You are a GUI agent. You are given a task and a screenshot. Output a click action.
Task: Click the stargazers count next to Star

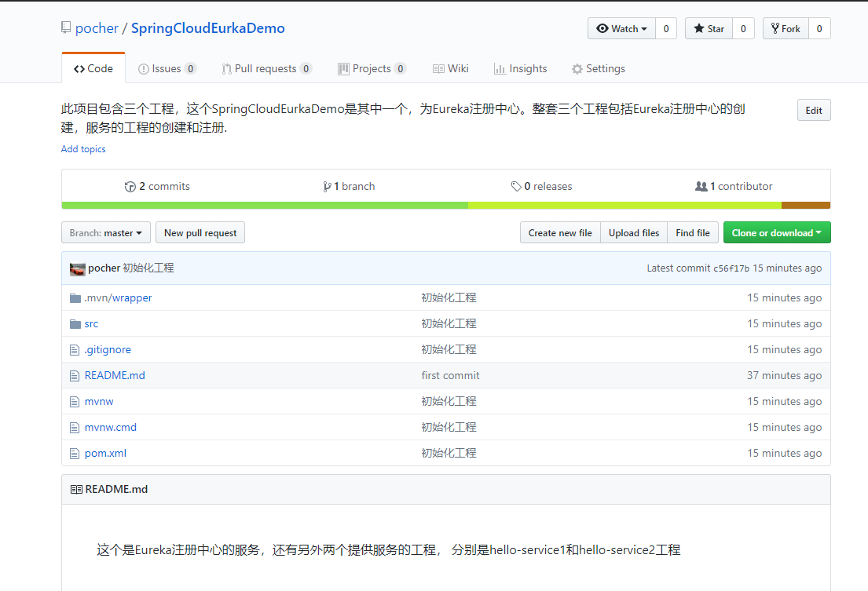pos(743,29)
